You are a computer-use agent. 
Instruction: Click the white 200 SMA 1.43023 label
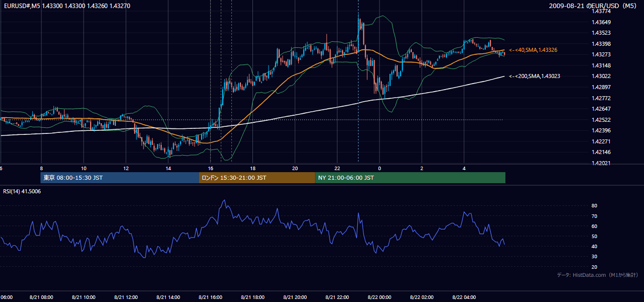coord(535,76)
